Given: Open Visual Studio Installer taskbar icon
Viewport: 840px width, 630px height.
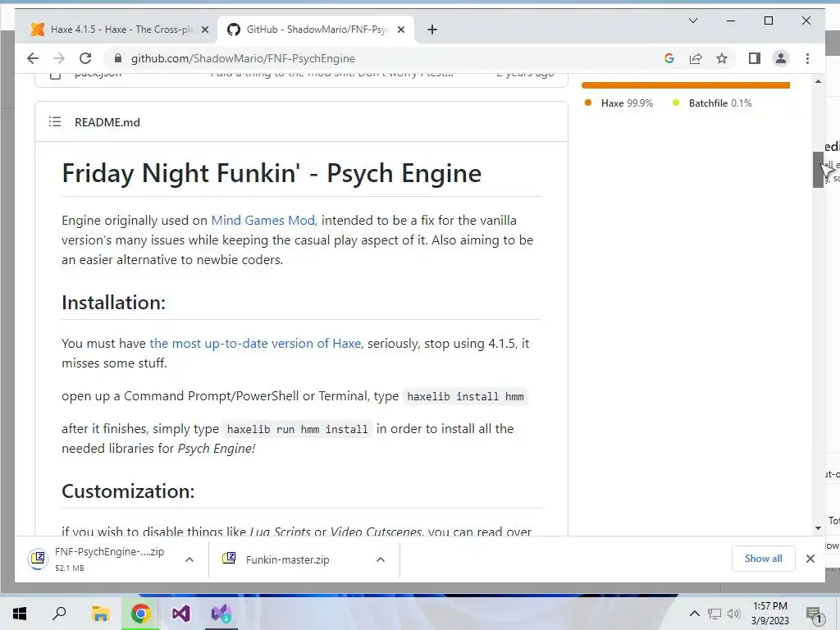Looking at the screenshot, I should (x=221, y=614).
